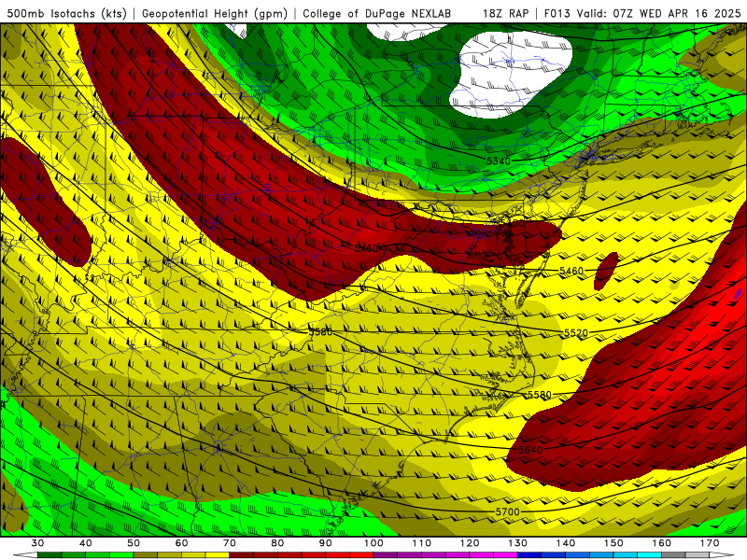This screenshot has height=560, width=747.
Task: Click the 5340 height contour label
Action: click(x=499, y=161)
